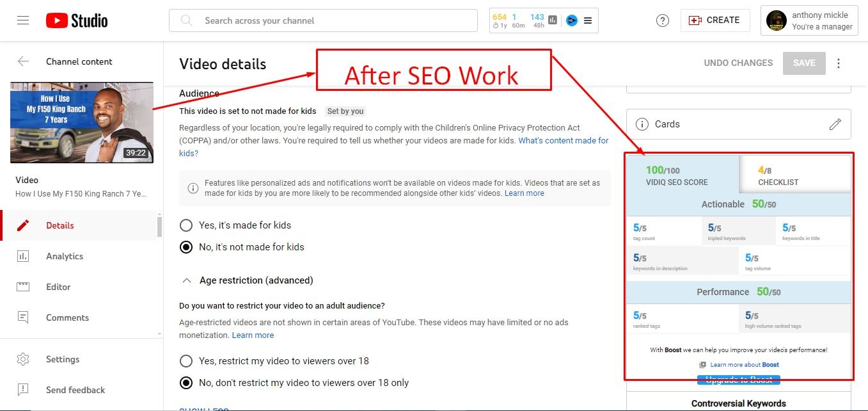The width and height of the screenshot is (868, 411).
Task: Open the vidIQ toolbar menu icon
Action: (x=588, y=20)
